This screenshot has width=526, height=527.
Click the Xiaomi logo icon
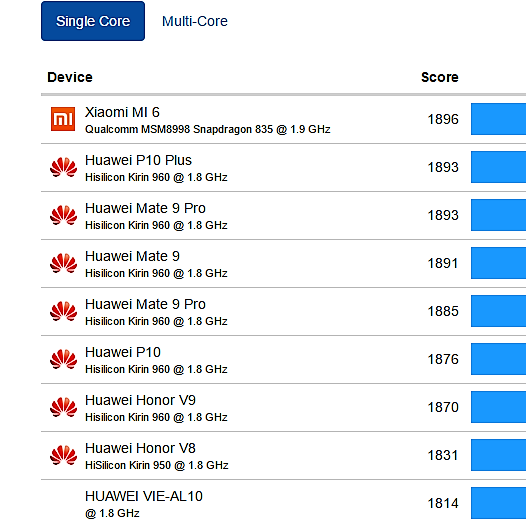63,119
